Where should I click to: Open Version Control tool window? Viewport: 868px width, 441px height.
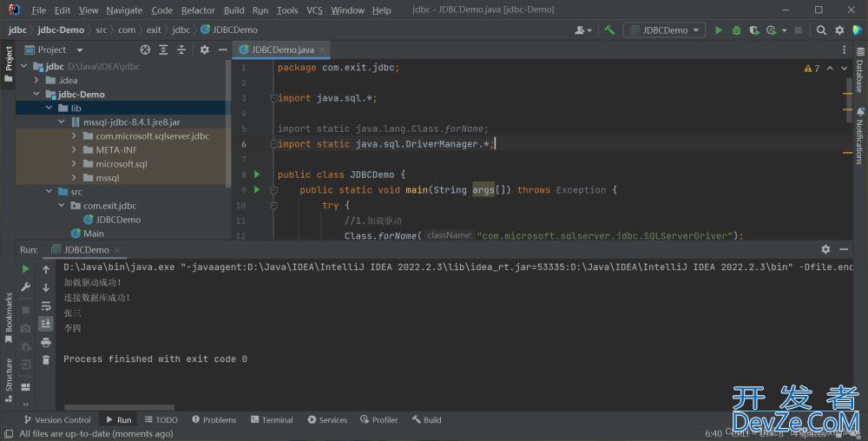[x=57, y=420]
